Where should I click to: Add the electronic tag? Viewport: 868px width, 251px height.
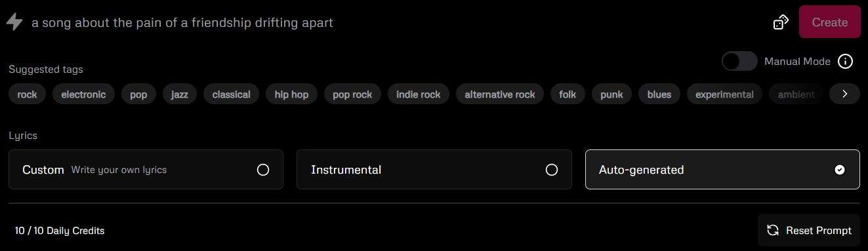(x=83, y=94)
